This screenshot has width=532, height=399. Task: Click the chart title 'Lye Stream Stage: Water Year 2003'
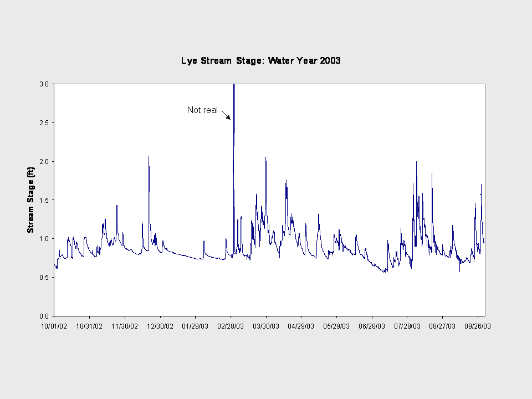260,60
